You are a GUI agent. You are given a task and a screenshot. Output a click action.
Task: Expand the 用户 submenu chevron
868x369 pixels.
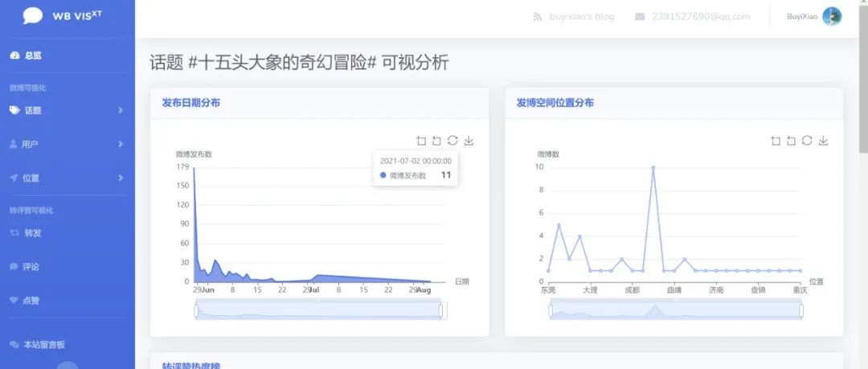(x=121, y=144)
